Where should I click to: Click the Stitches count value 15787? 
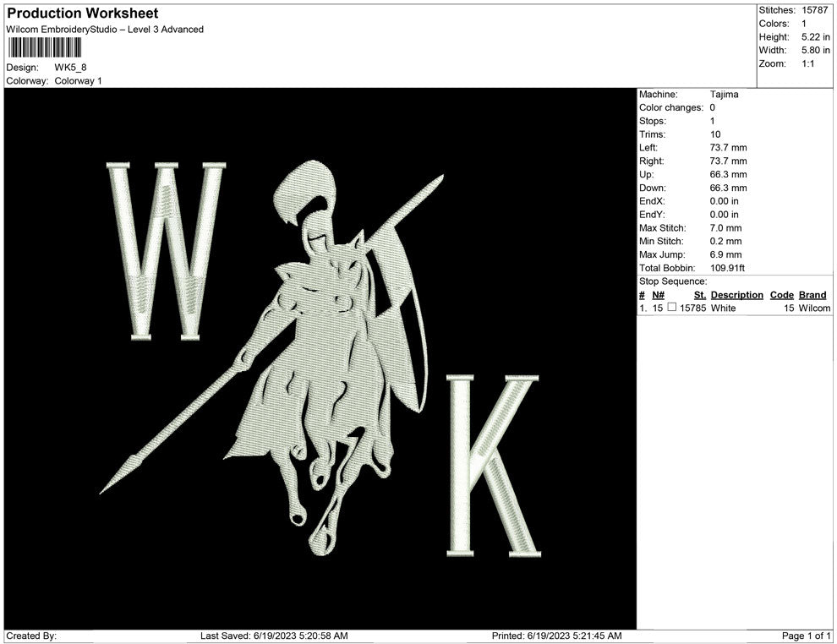click(x=816, y=10)
